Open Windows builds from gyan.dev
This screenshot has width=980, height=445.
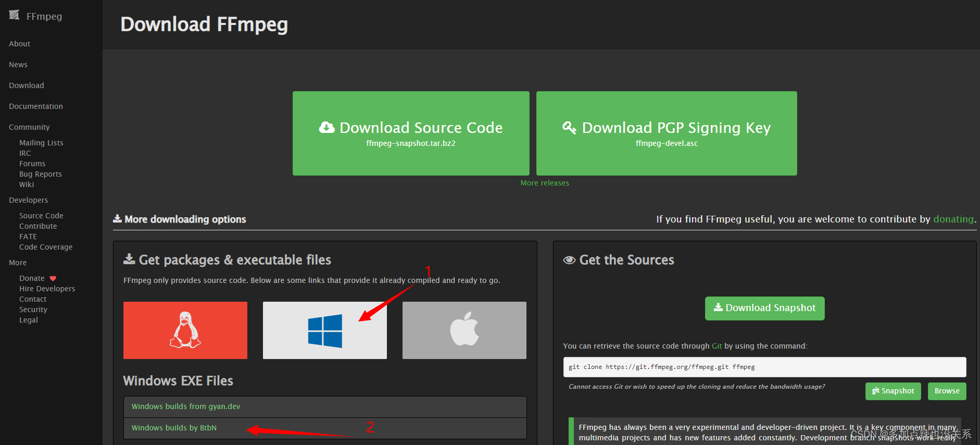[186, 406]
